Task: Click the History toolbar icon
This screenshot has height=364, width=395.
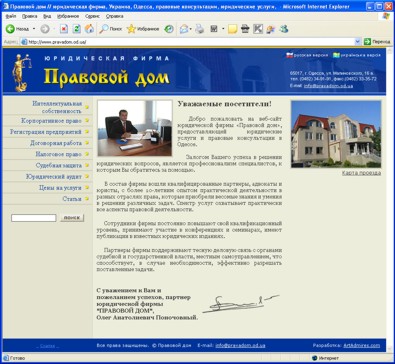Action: click(x=169, y=29)
